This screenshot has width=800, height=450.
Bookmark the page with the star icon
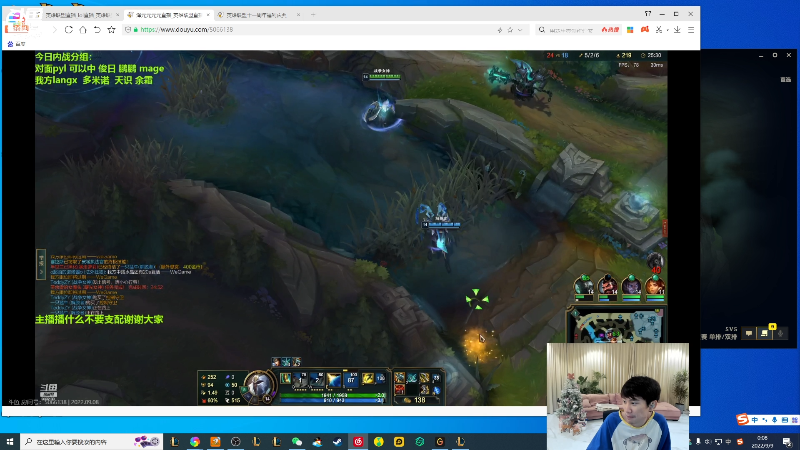[111, 30]
